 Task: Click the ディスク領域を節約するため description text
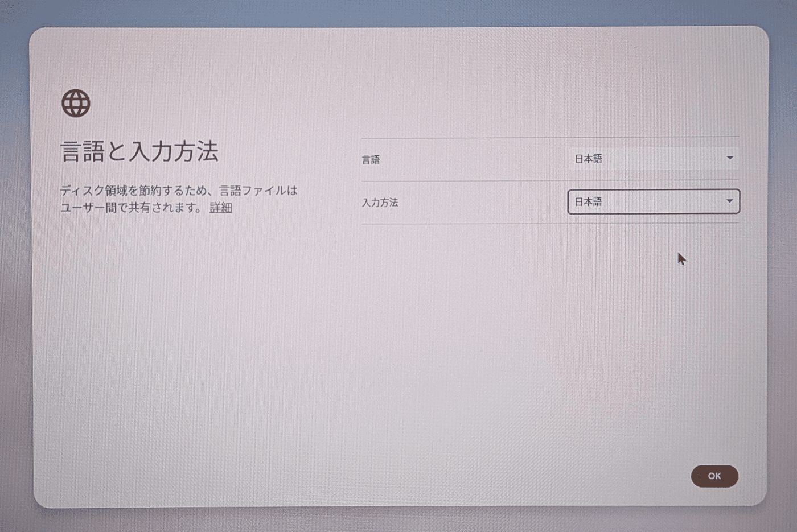click(179, 199)
